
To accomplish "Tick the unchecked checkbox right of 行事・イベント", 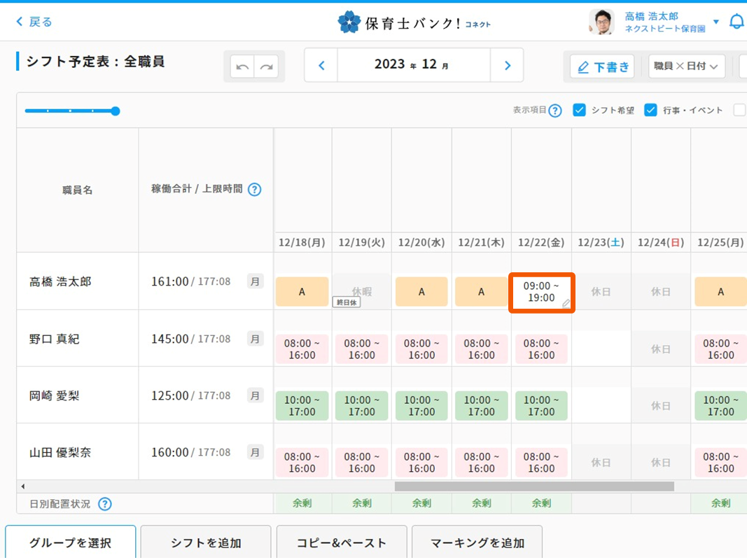I will [739, 110].
